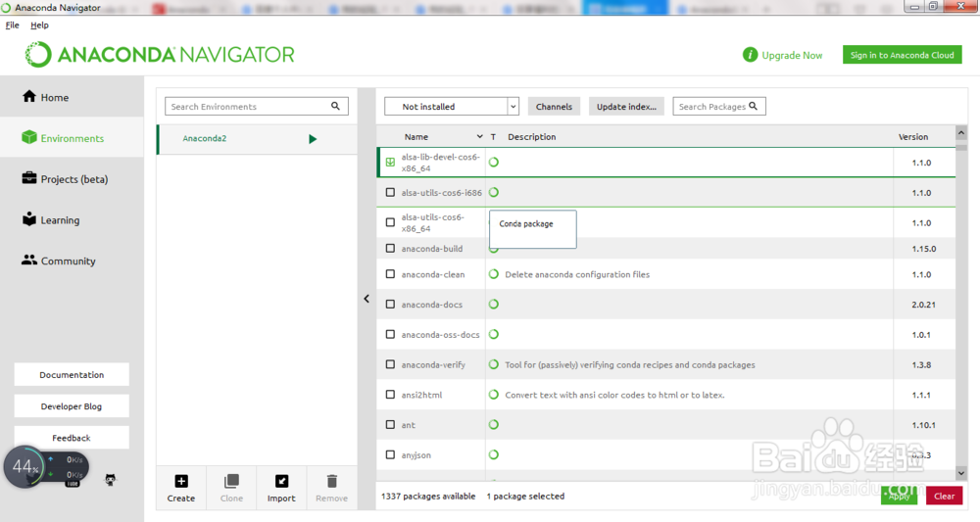Check the anaconda-verify package
980x522 pixels.
(391, 364)
